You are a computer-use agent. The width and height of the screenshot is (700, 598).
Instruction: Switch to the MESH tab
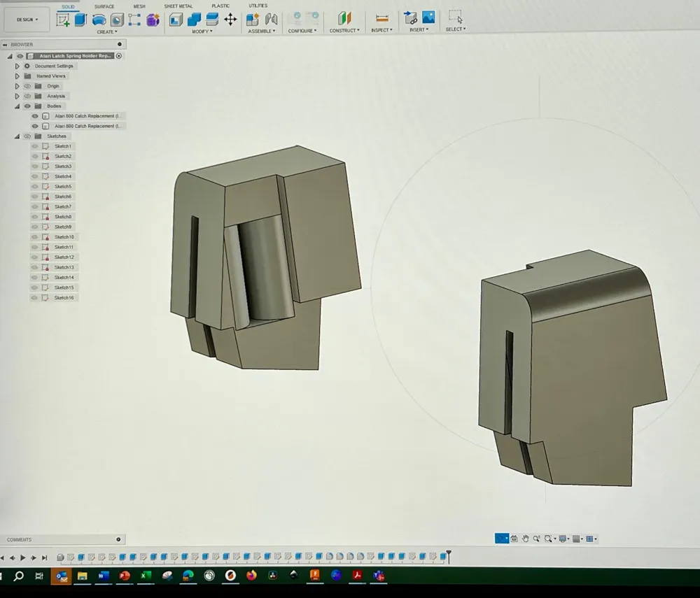139,6
